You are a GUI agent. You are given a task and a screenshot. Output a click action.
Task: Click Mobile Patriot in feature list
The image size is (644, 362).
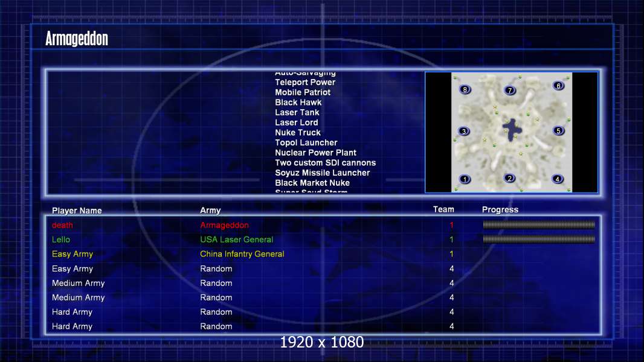point(303,93)
